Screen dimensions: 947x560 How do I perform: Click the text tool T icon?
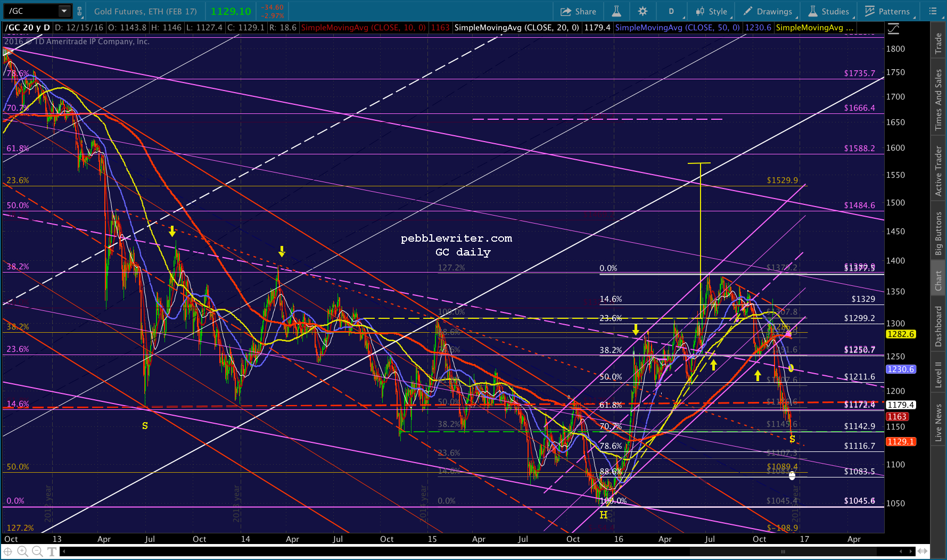coord(52,551)
